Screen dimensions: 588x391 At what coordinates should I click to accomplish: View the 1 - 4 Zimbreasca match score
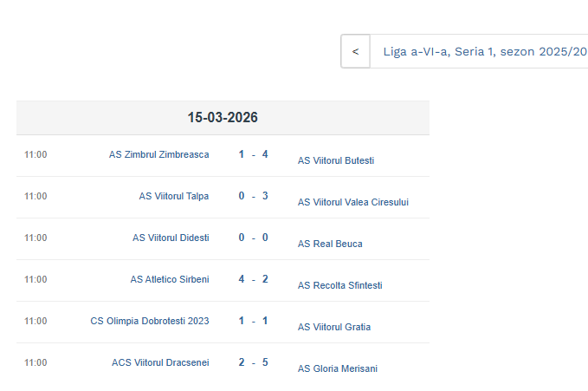(x=254, y=154)
